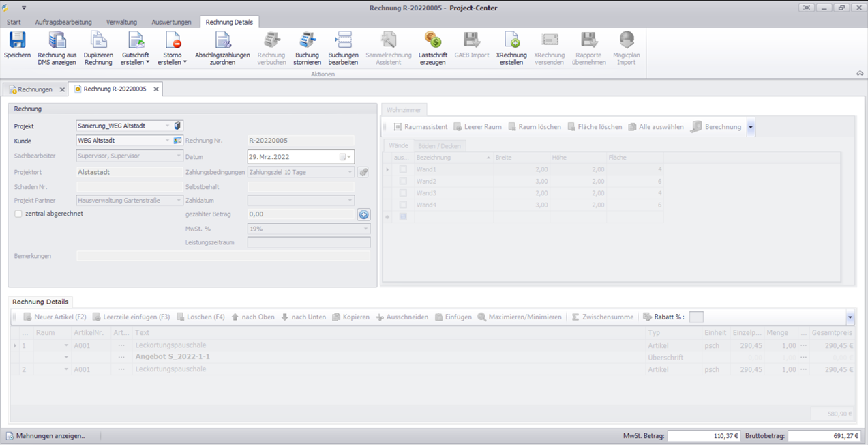The width and height of the screenshot is (868, 445).
Task: Click blue plus icon beside gezahlter Betrag
Action: click(x=363, y=214)
